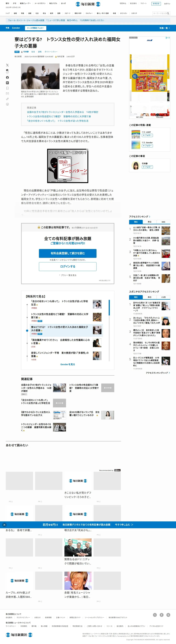Screen dimensions: 176x644
Task: Show スポニチ ranking for 昨日
Action: click(150, 297)
